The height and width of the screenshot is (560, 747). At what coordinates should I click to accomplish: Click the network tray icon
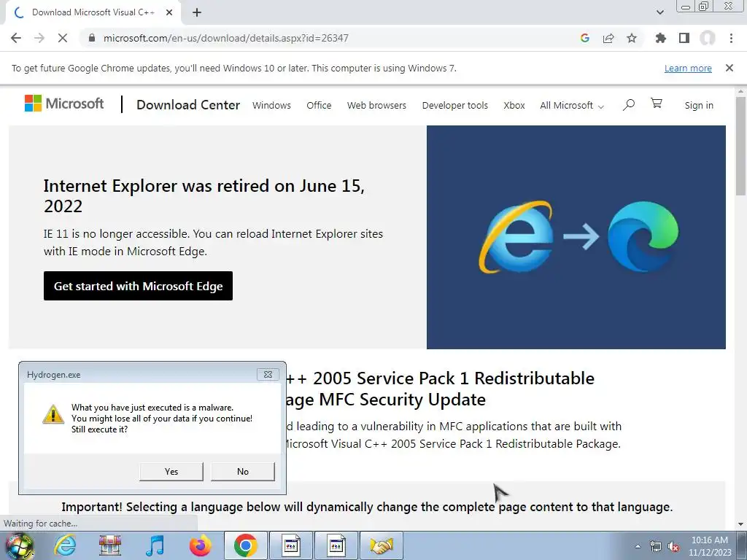[656, 546]
